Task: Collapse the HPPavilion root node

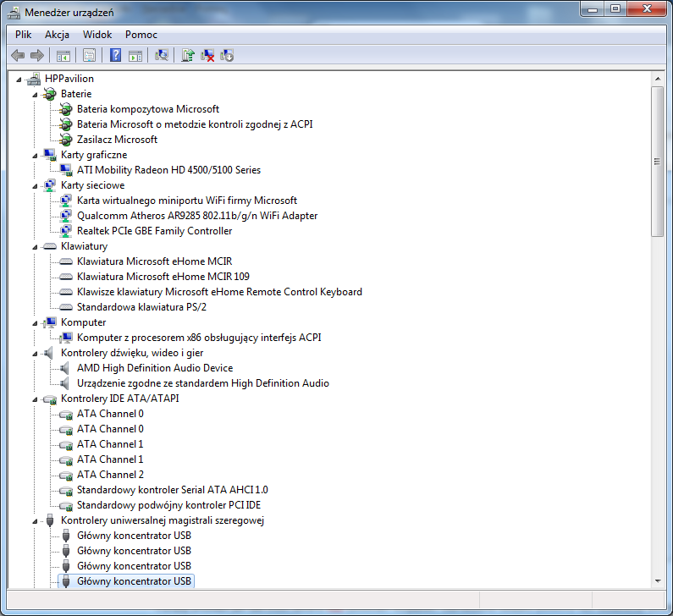Action: click(x=19, y=80)
